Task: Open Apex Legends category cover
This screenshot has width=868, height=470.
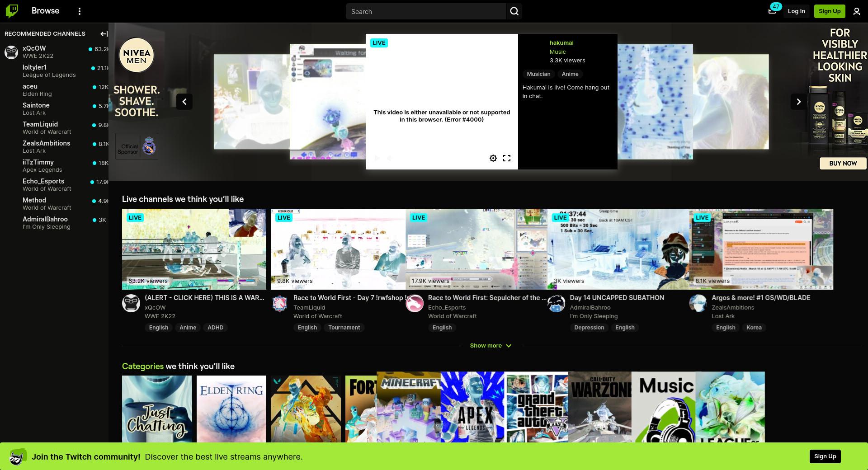Action: tap(472, 407)
